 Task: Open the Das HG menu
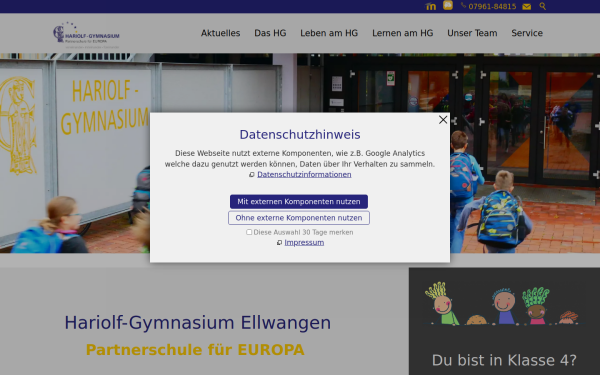[x=270, y=33]
